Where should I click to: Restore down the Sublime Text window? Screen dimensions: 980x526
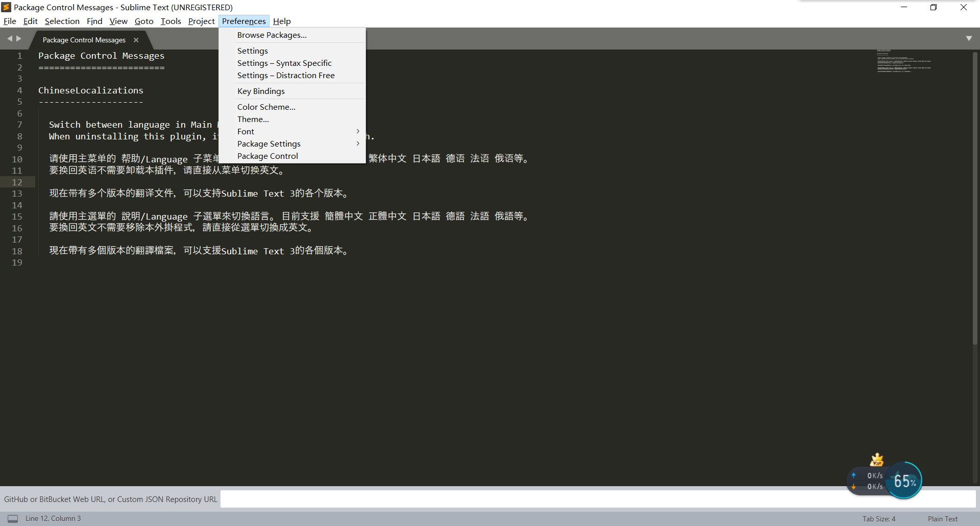(x=933, y=7)
